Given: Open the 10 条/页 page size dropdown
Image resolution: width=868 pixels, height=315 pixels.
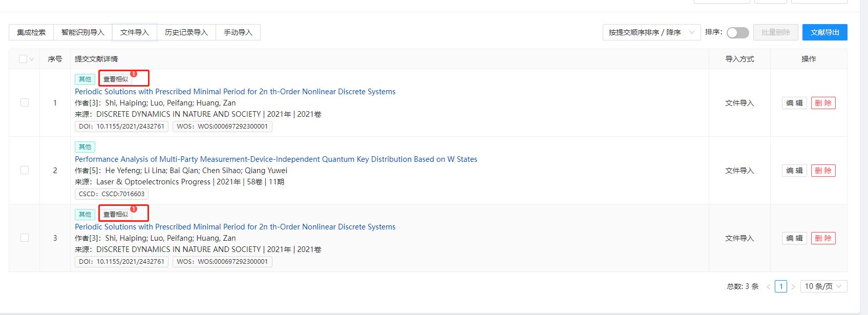Looking at the screenshot, I should pyautogui.click(x=823, y=286).
